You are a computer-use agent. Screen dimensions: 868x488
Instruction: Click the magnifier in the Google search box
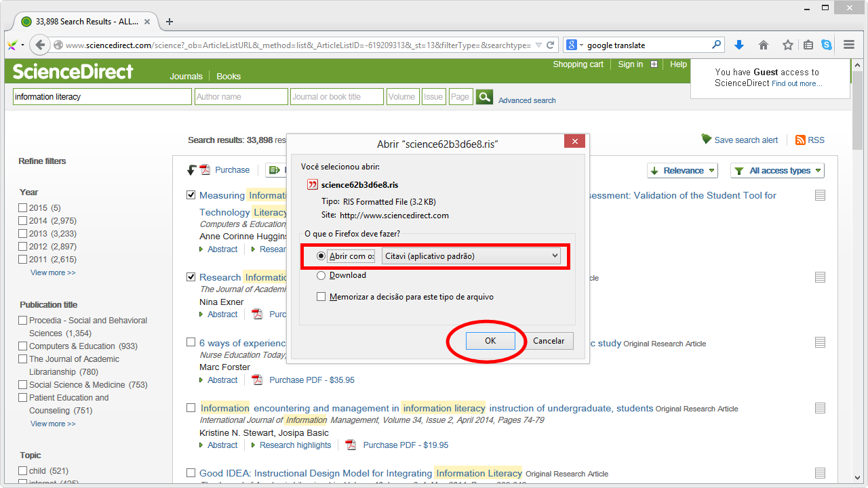coord(717,45)
